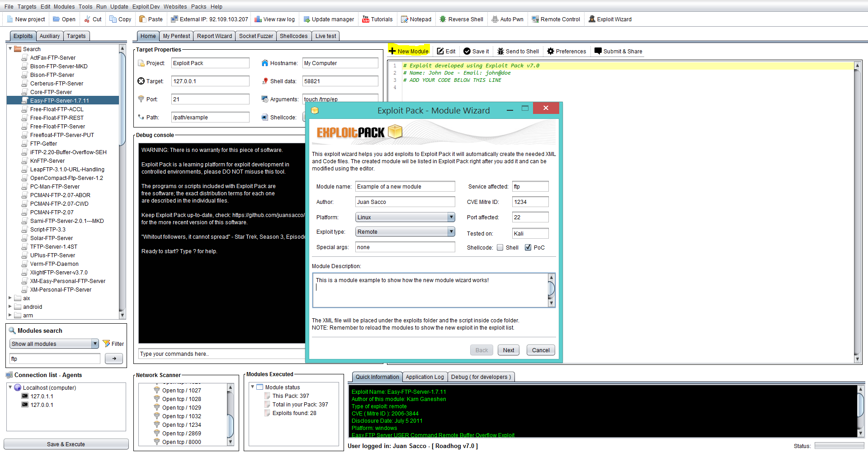The width and height of the screenshot is (868, 453).
Task: Switch to the Shellcodes tab
Action: [x=293, y=36]
